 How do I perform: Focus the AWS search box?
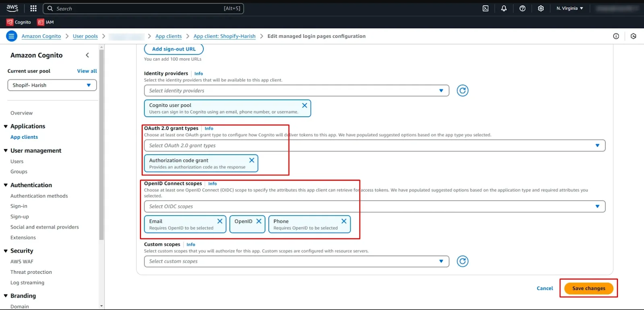[x=143, y=8]
